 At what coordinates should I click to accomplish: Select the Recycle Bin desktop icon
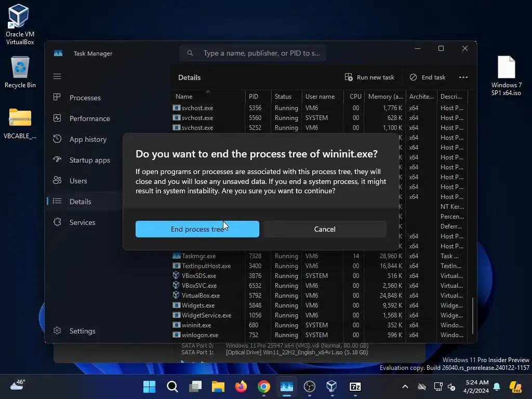tap(20, 73)
